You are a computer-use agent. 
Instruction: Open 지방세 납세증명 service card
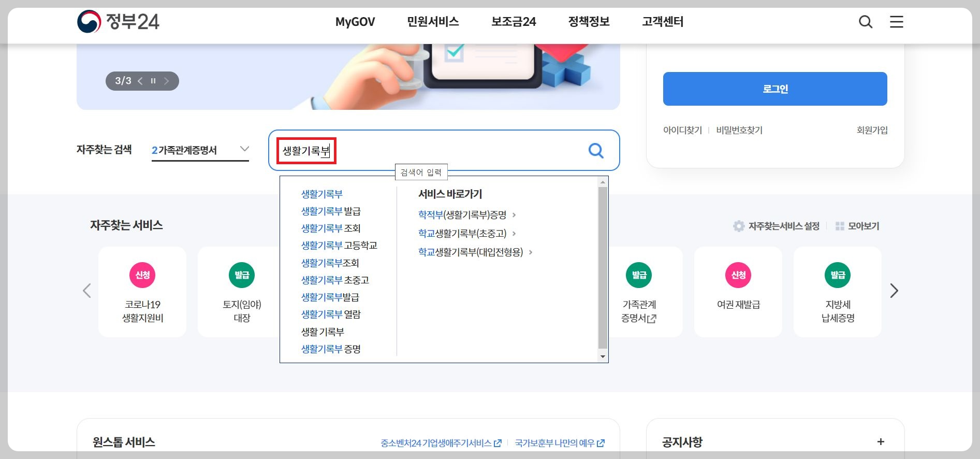pos(838,292)
